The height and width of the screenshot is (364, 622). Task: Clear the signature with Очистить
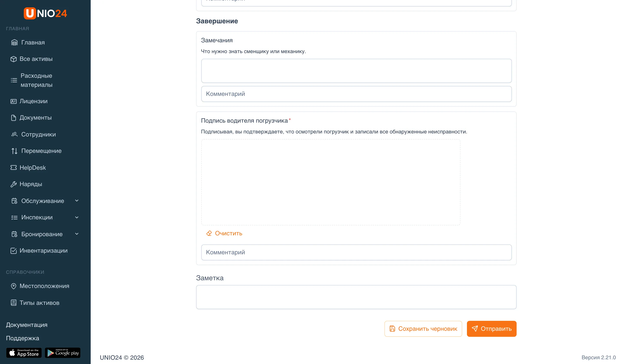pos(224,233)
